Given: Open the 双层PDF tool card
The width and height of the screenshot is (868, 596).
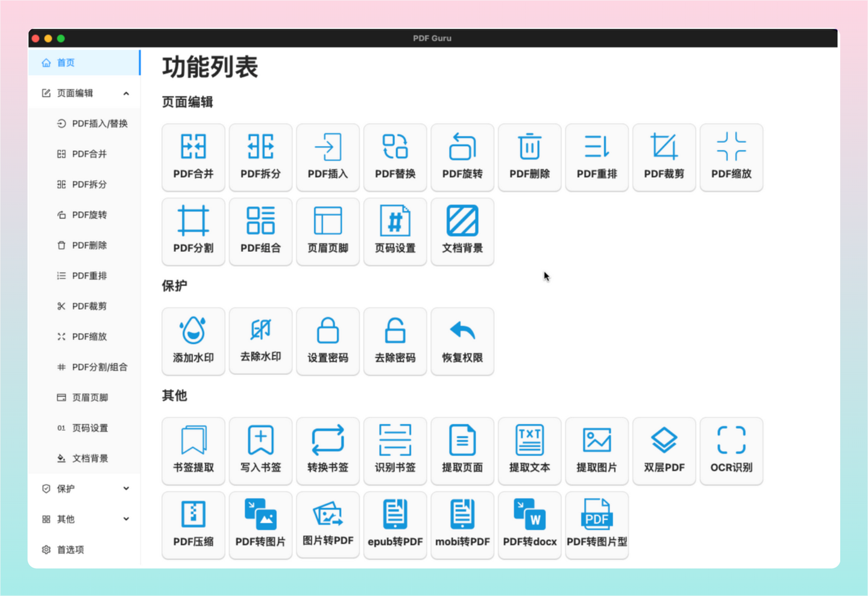Looking at the screenshot, I should click(664, 451).
